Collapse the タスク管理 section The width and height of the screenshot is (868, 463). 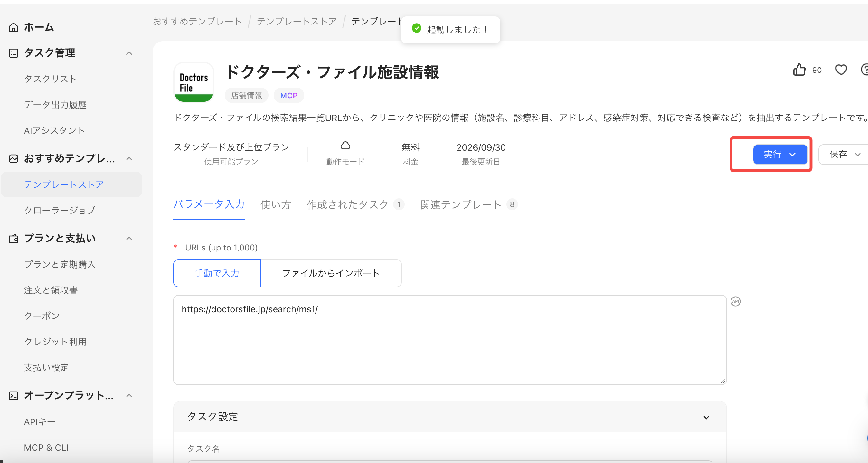tap(129, 53)
